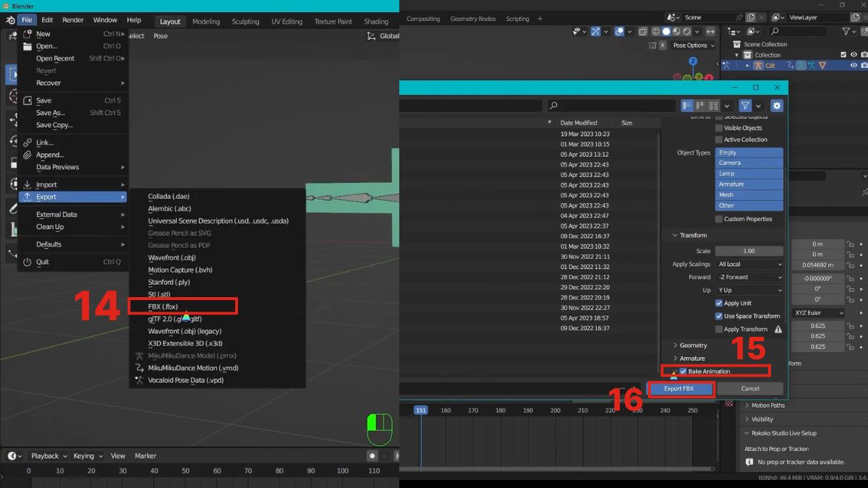The image size is (868, 488).
Task: Uncheck the Apply Unit checkbox
Action: (x=719, y=303)
